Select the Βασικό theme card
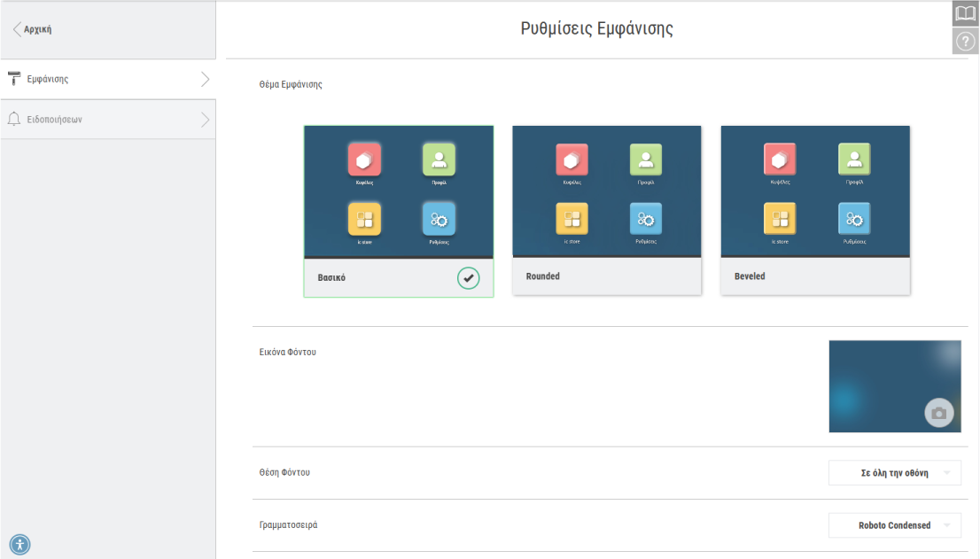This screenshot has height=559, width=980. pyautogui.click(x=399, y=212)
